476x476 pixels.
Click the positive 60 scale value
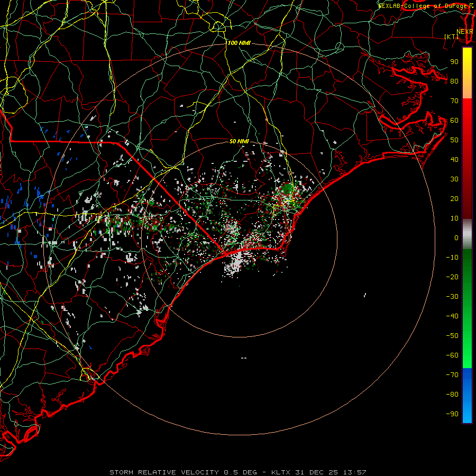(454, 121)
